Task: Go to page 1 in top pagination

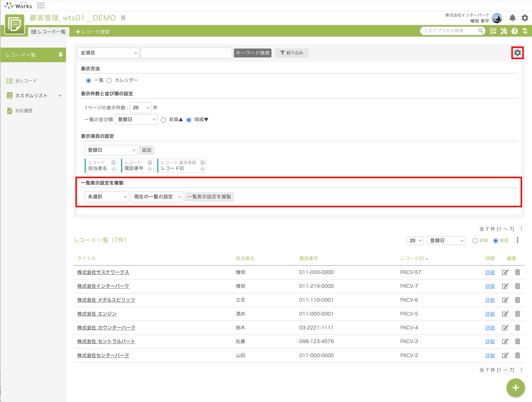Action: 521,229
